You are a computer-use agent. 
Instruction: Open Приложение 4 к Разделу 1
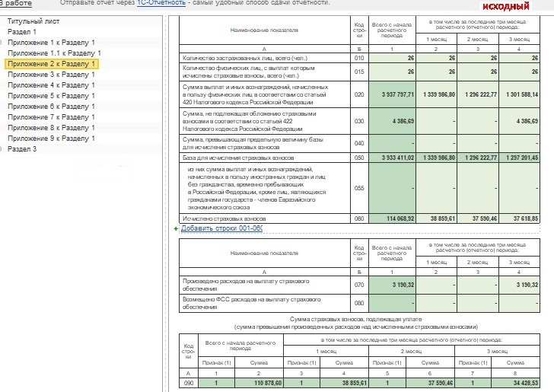click(x=51, y=84)
